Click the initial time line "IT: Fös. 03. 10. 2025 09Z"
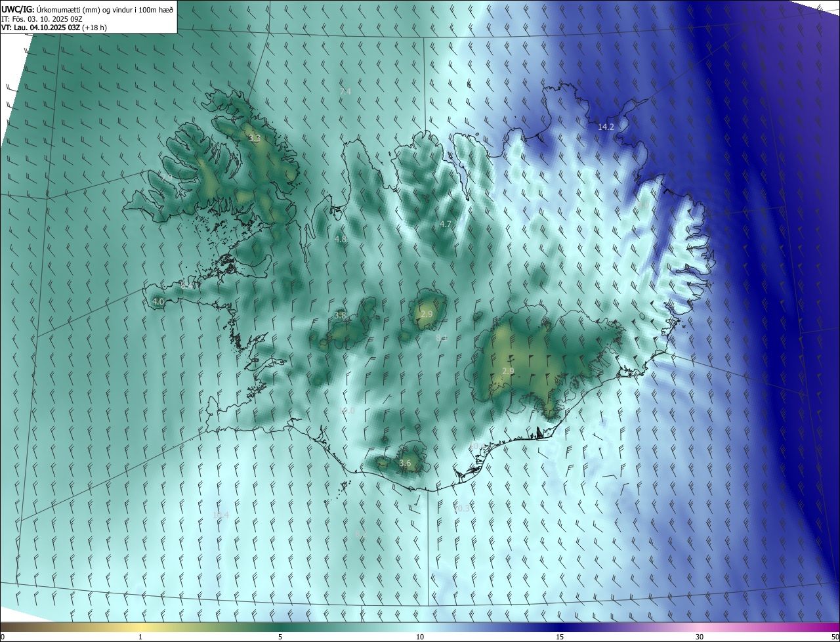The width and height of the screenshot is (840, 642). 42,19
